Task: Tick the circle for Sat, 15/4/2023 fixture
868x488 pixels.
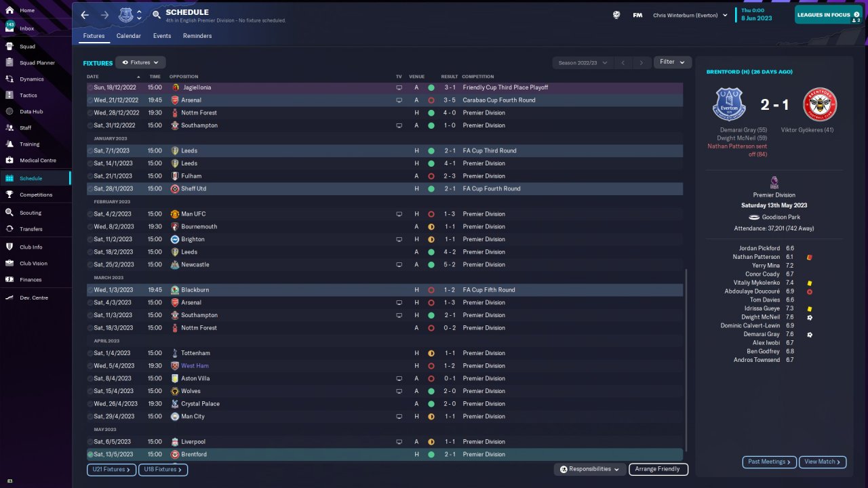Action: [90, 391]
